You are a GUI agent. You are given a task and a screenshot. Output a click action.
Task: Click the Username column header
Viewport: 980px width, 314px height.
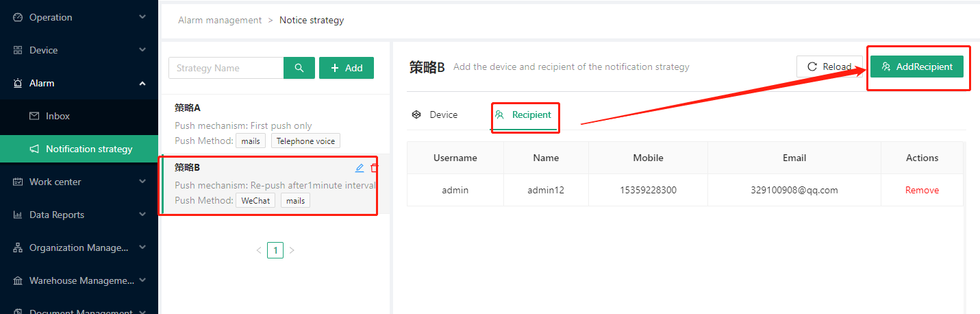point(455,158)
